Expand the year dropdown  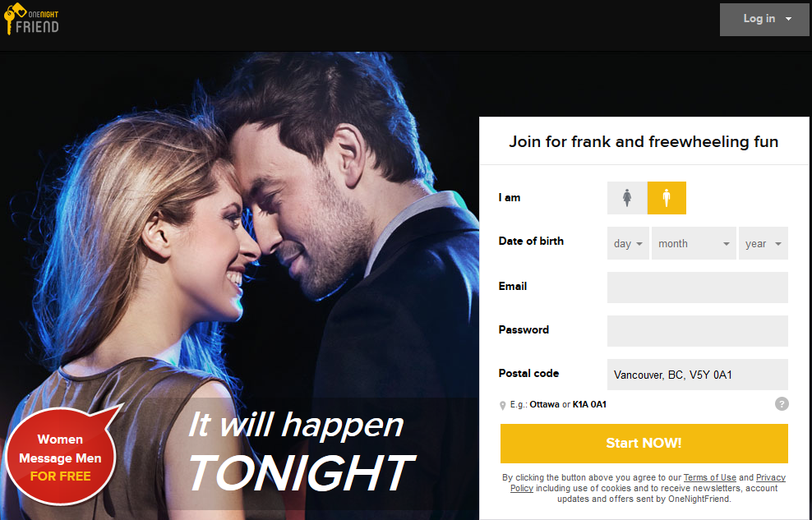tap(764, 243)
